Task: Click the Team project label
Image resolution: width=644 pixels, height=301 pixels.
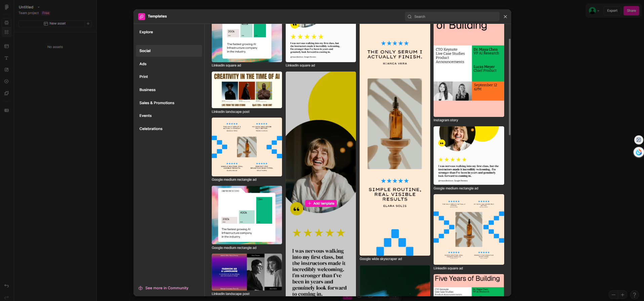Action: [x=29, y=13]
